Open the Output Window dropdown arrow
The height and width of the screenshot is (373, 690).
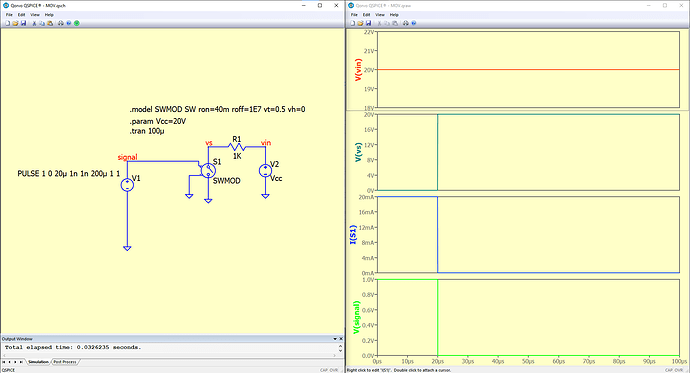(334, 339)
